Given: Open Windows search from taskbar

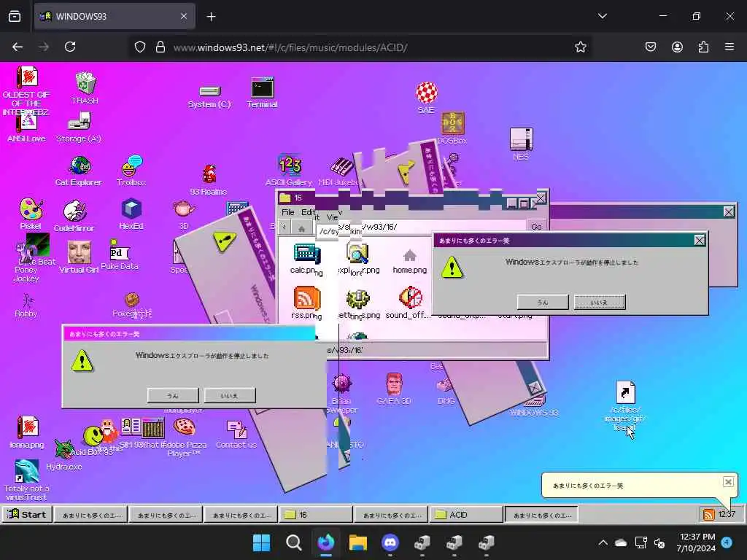Looking at the screenshot, I should pos(293,542).
